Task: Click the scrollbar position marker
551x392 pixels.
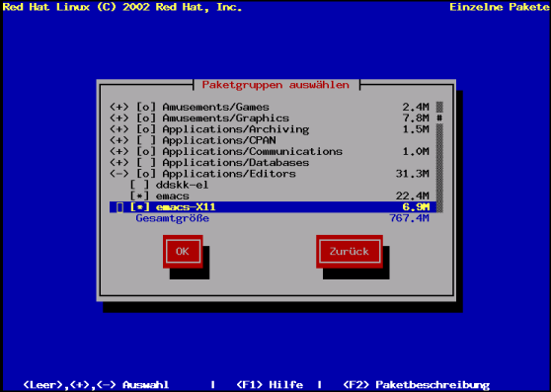Action: click(x=439, y=118)
